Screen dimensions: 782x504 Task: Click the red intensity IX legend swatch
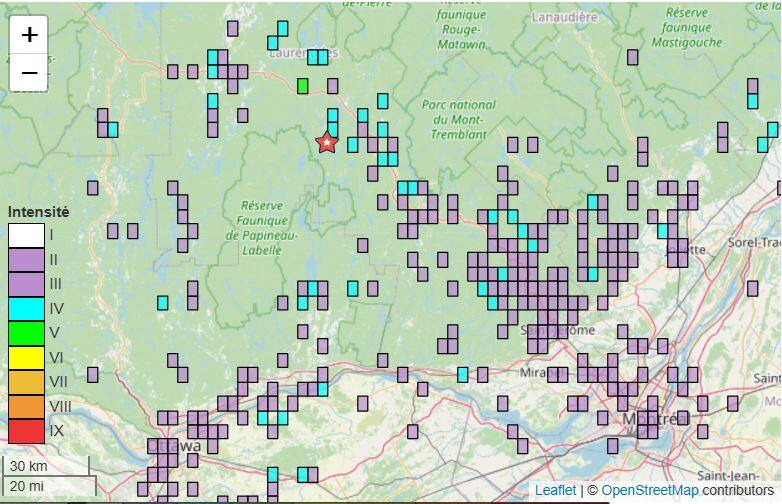26,431
